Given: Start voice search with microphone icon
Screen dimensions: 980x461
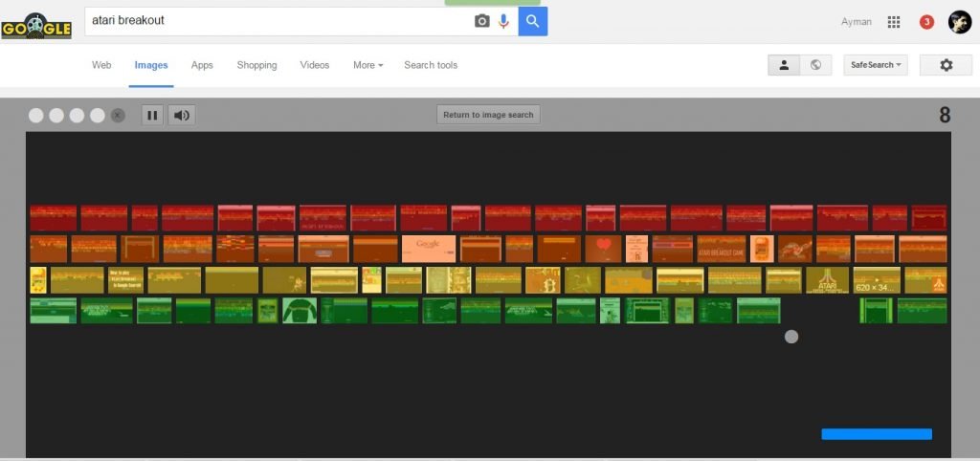Looking at the screenshot, I should [x=503, y=21].
